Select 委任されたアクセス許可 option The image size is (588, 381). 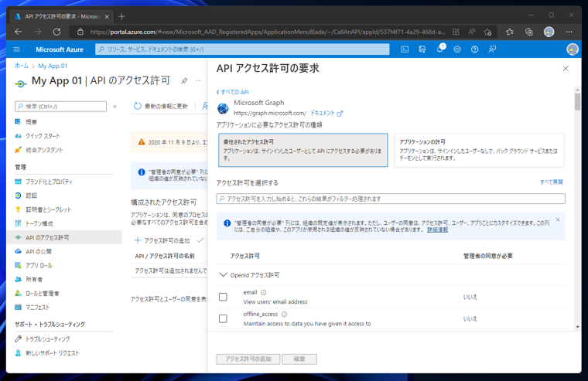(x=303, y=150)
